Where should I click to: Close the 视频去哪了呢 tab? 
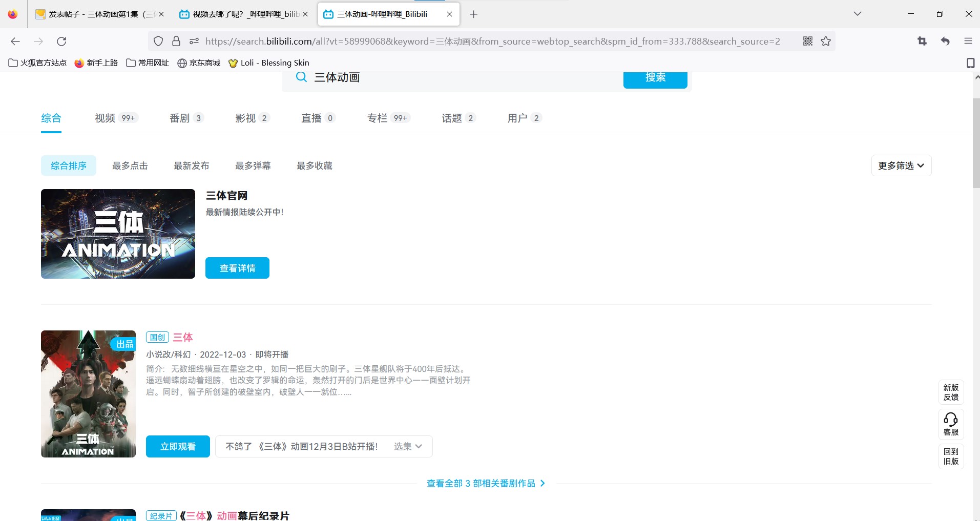click(305, 14)
